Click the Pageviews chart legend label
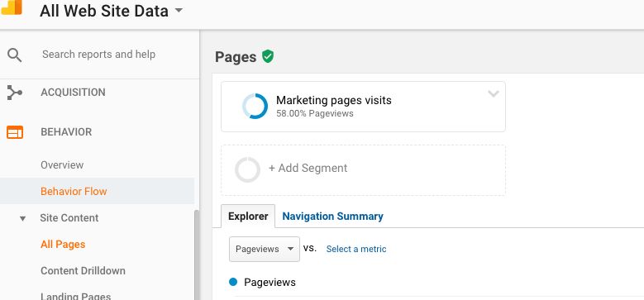The width and height of the screenshot is (644, 300). tap(270, 283)
